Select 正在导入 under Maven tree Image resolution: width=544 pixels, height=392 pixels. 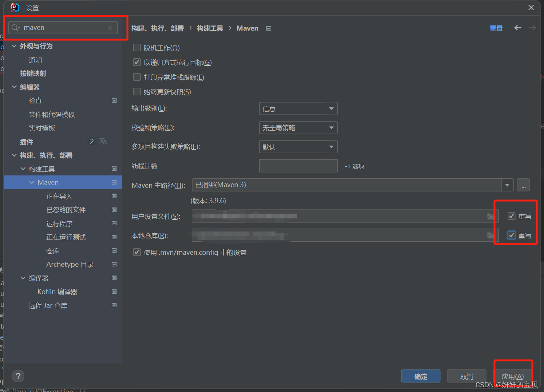[x=59, y=197]
